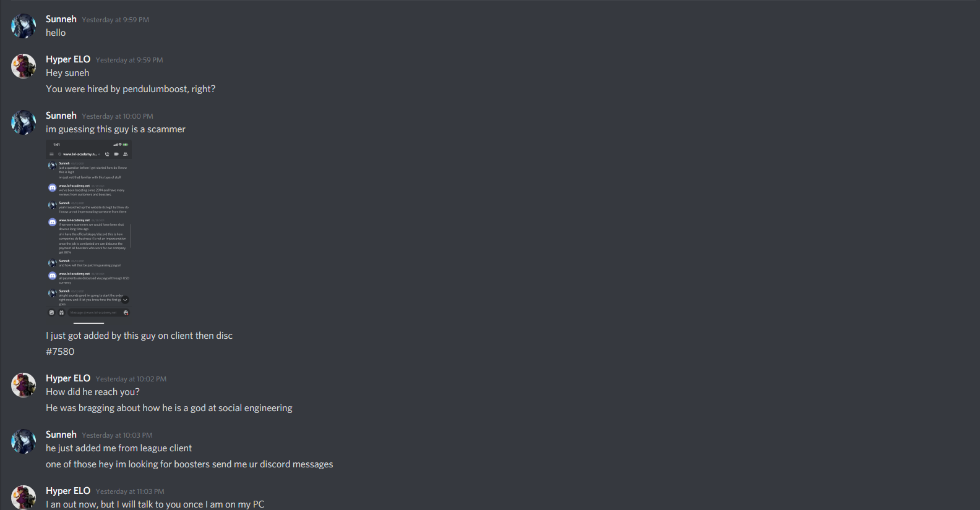
Task: Click Sunneh's avatar on the 10:00 PM message
Action: [24, 122]
